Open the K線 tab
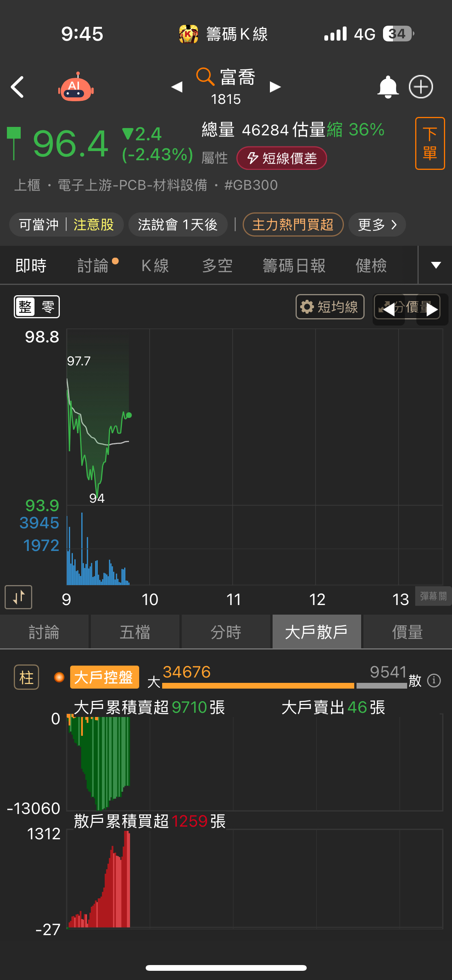 (x=155, y=265)
